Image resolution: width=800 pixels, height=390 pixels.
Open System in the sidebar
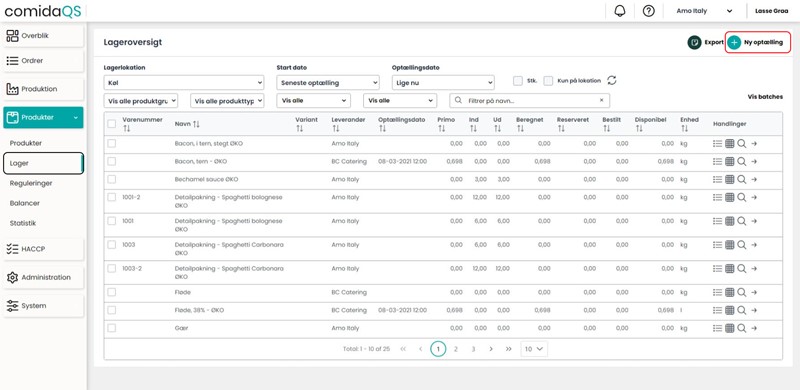[x=43, y=306]
